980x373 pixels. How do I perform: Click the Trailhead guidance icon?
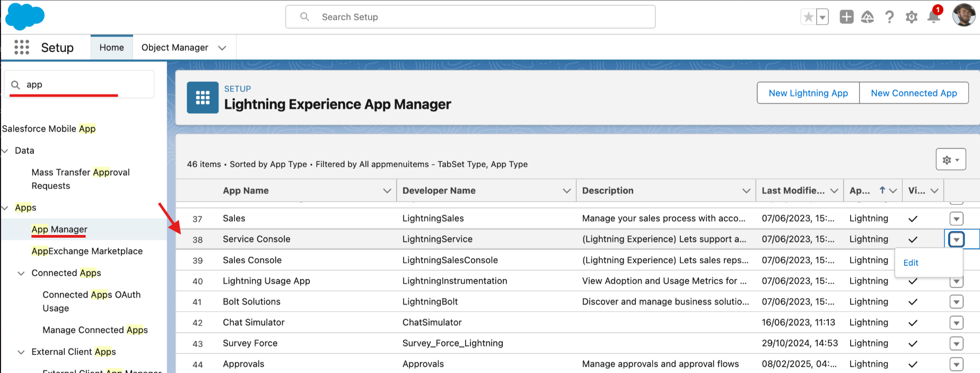[868, 17]
